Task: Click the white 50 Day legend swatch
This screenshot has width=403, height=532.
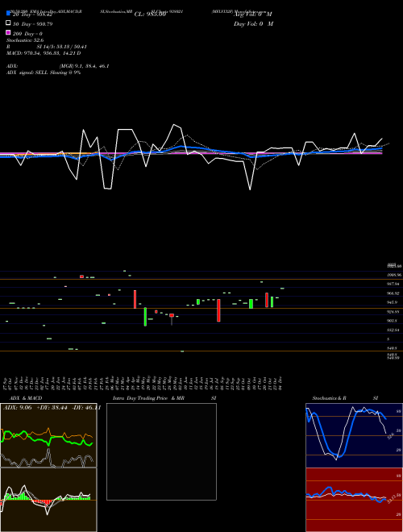Action: coord(9,23)
